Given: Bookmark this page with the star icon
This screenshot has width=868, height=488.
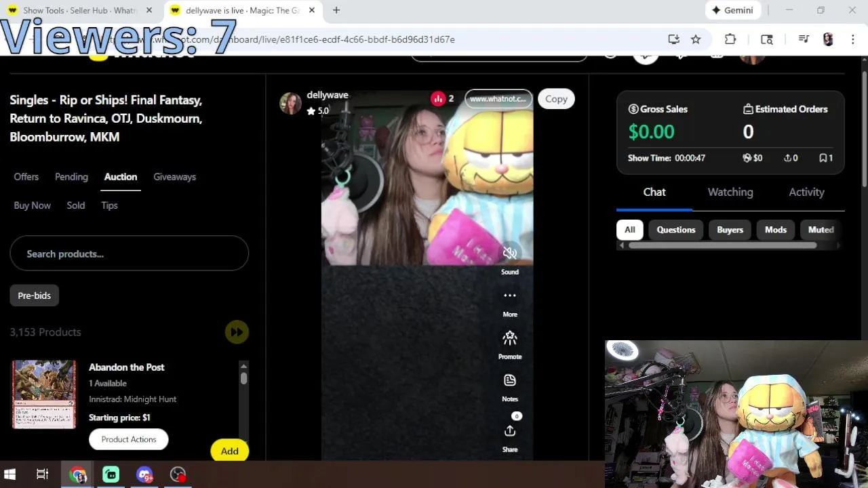Looking at the screenshot, I should (x=696, y=39).
